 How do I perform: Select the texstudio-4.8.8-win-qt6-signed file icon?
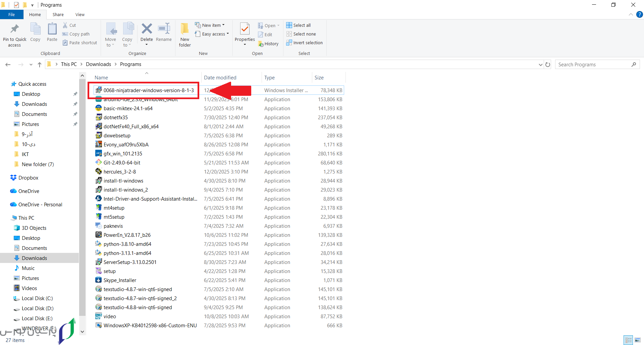(98, 307)
